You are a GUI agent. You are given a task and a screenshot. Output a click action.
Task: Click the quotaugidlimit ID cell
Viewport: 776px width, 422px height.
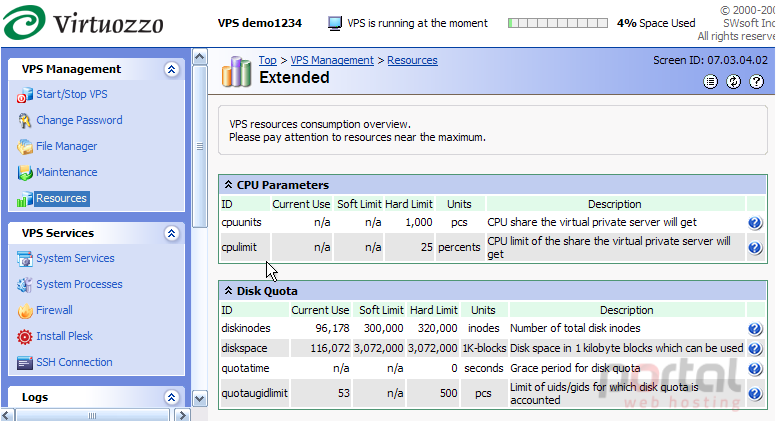[254, 393]
